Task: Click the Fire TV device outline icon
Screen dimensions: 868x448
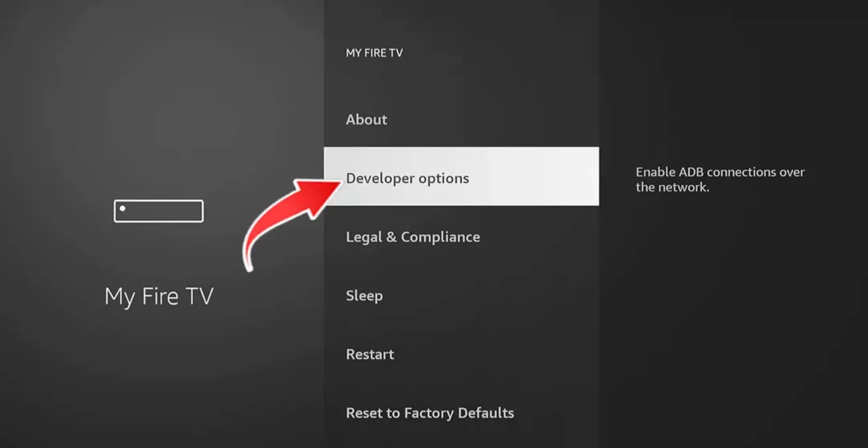Action: (159, 211)
